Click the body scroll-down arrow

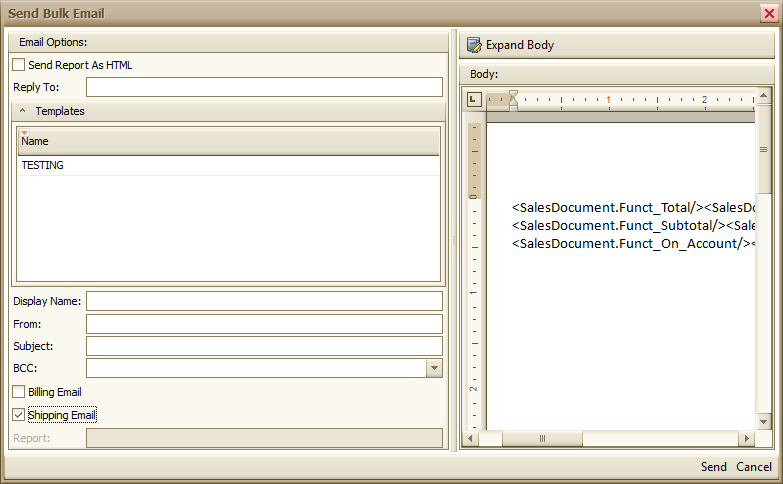764,423
